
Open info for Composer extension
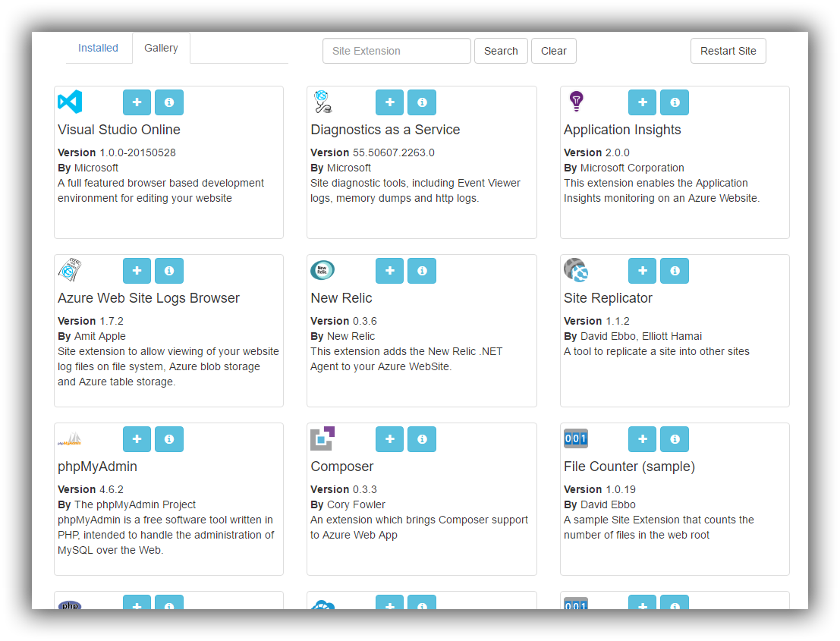[422, 439]
